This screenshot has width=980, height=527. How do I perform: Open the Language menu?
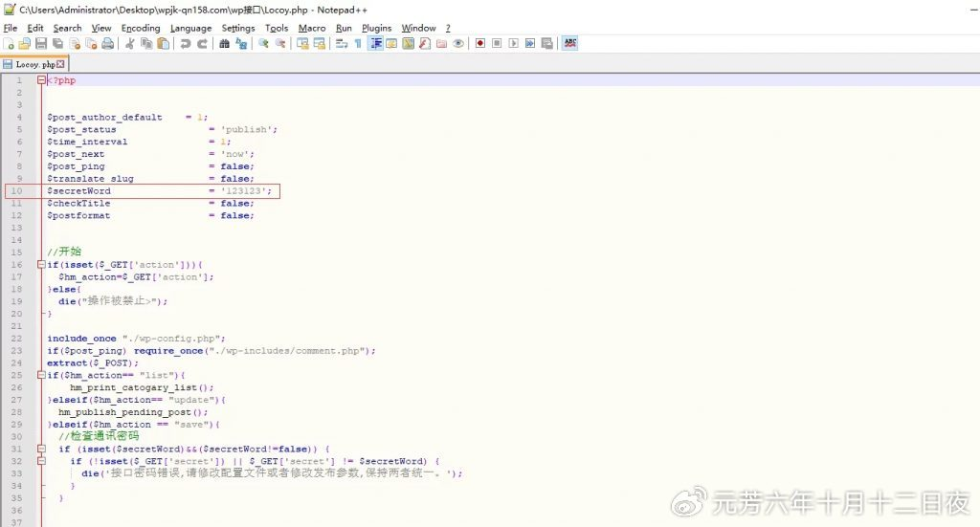tap(190, 28)
